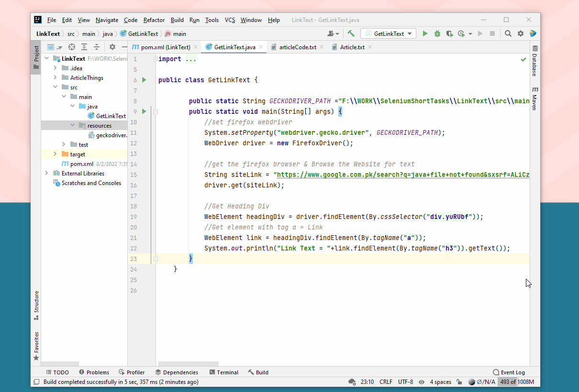Screen dimensions: 579x392
Task: Collapse the src folder
Action: pos(56,87)
